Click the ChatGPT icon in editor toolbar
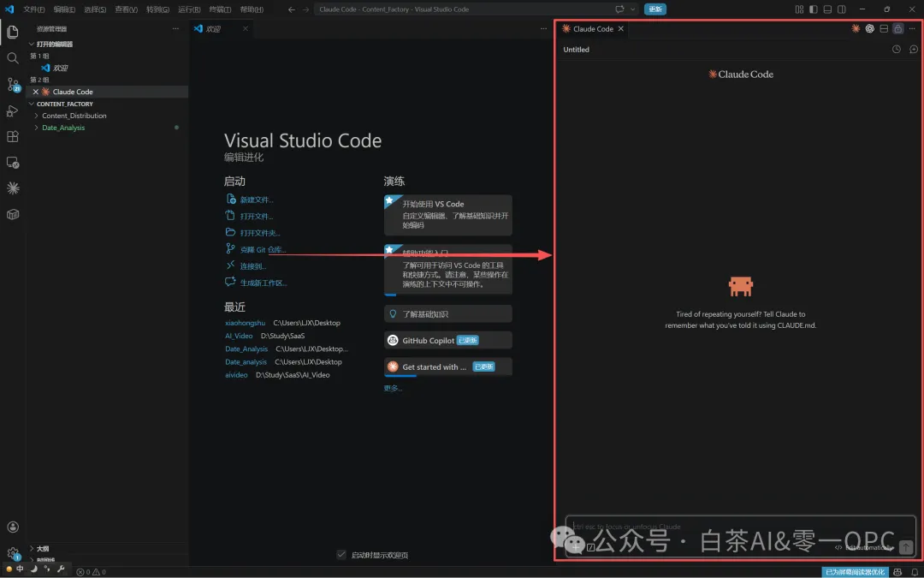Image resolution: width=924 pixels, height=578 pixels. [870, 28]
